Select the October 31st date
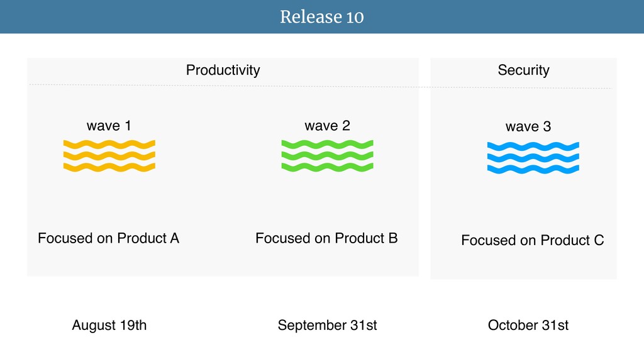Image resolution: width=644 pixels, height=362 pixels. pyautogui.click(x=528, y=325)
